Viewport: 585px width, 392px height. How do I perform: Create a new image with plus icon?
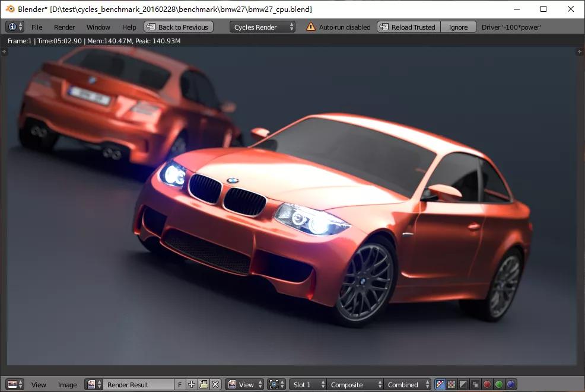tap(192, 384)
